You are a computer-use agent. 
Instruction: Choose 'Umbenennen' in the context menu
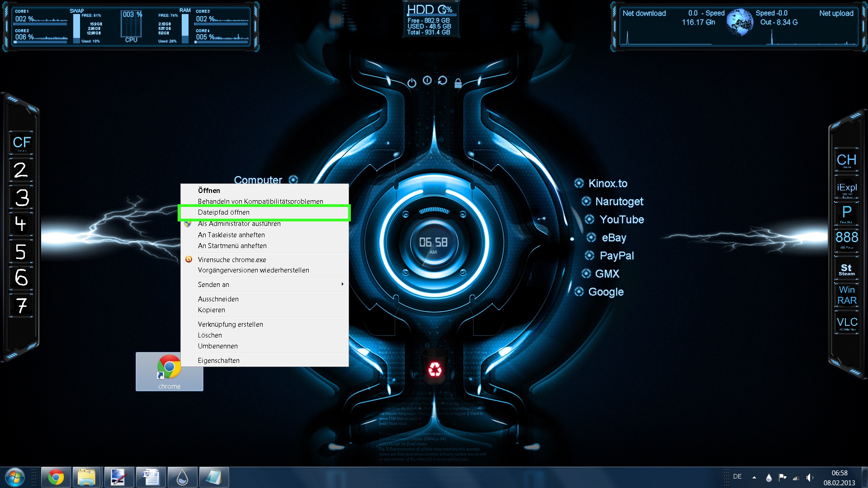[264, 346]
